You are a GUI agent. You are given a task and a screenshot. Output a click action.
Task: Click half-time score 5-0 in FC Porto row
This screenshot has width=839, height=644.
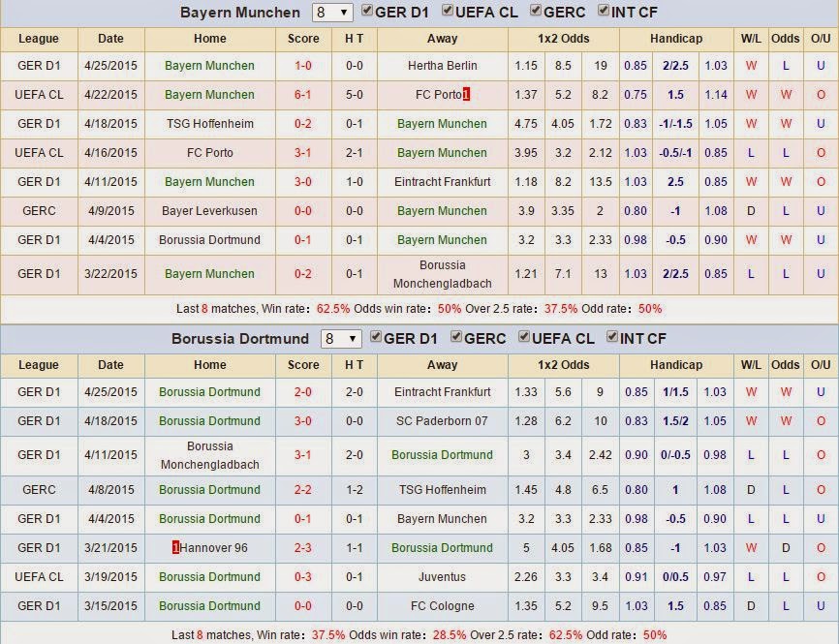pyautogui.click(x=355, y=95)
